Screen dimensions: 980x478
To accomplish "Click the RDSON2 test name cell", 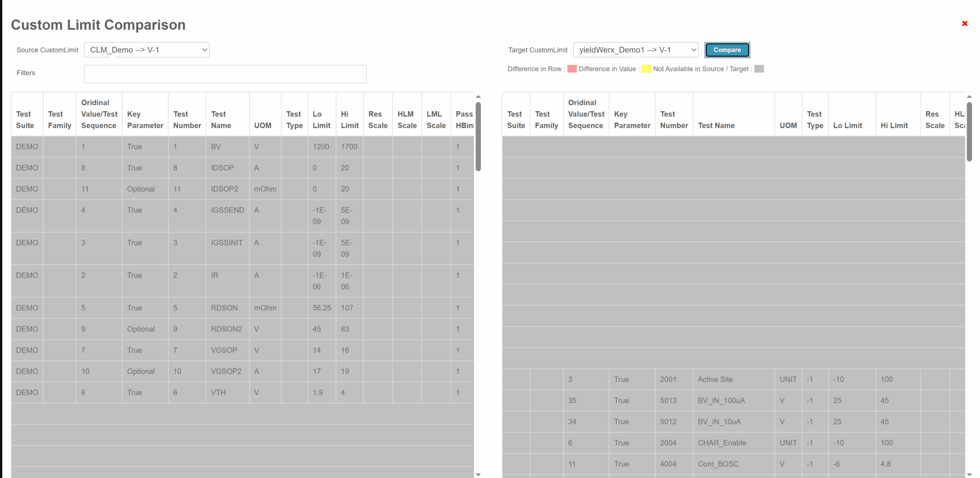I will pyautogui.click(x=226, y=329).
